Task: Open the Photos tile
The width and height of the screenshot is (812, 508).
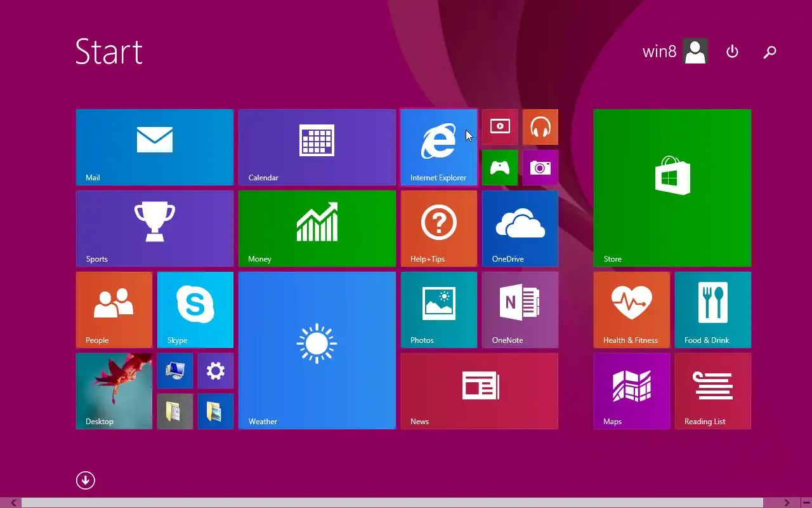Action: click(439, 310)
